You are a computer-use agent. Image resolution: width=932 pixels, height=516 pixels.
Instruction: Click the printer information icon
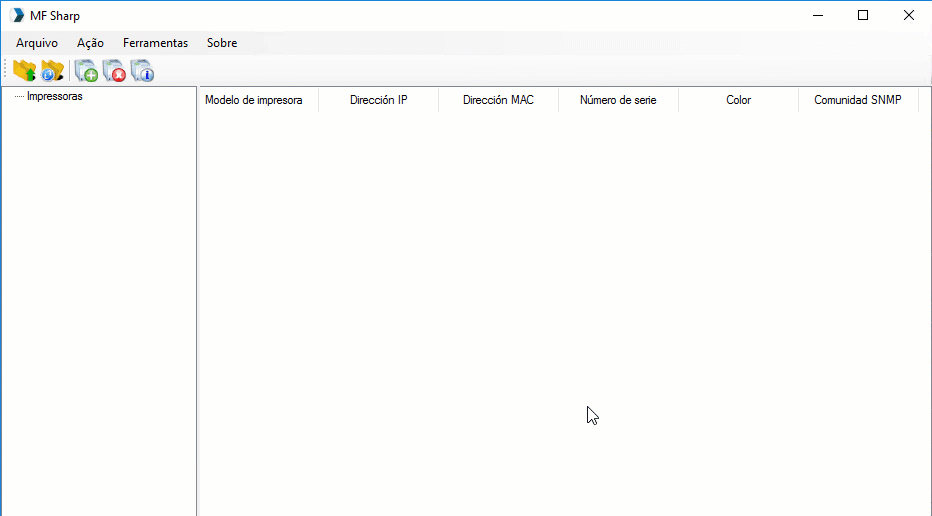143,71
